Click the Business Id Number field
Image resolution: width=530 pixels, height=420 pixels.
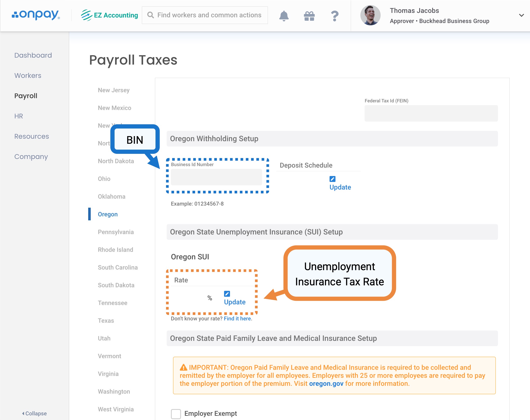pos(216,177)
